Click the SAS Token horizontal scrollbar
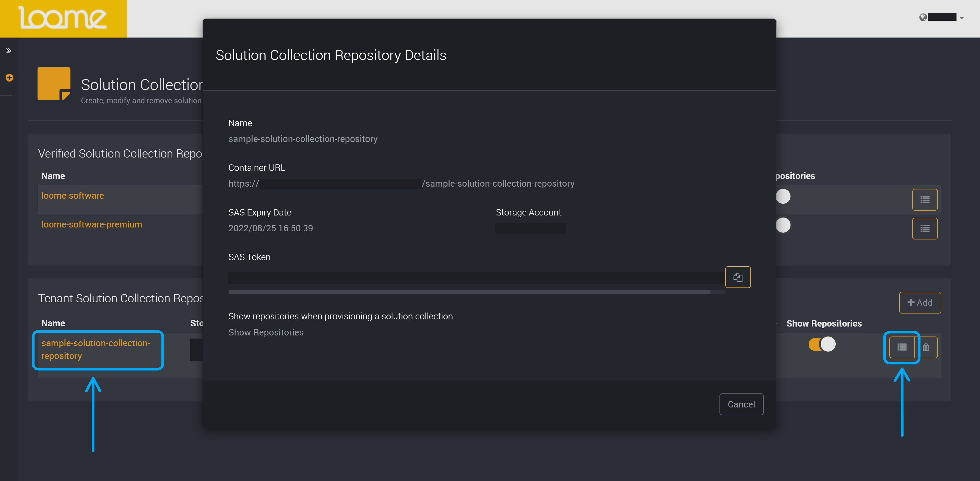The width and height of the screenshot is (980, 481). coord(469,292)
